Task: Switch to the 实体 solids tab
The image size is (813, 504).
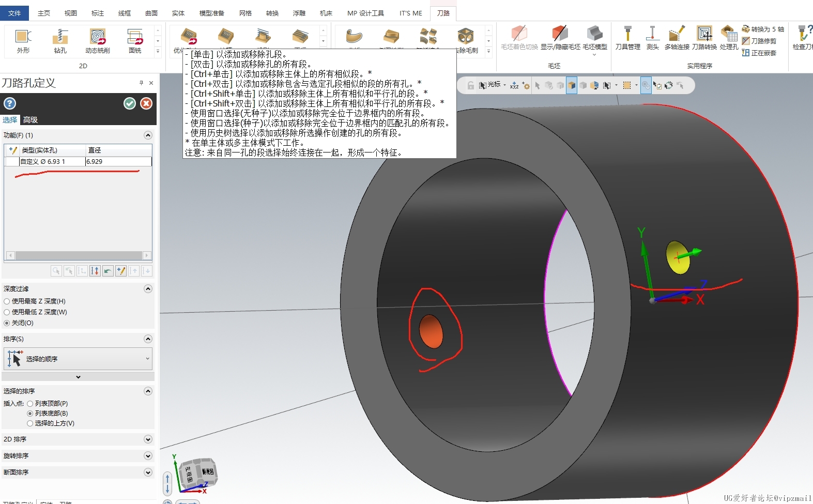Action: click(x=178, y=13)
